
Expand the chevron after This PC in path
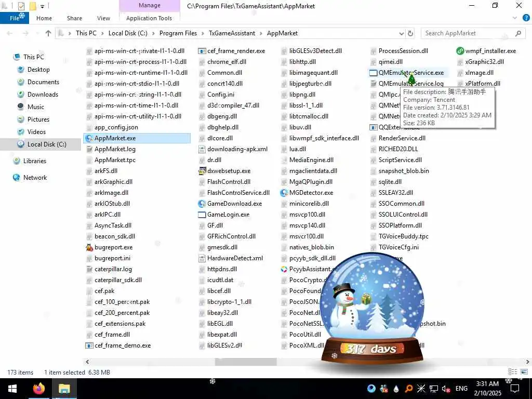[102, 33]
